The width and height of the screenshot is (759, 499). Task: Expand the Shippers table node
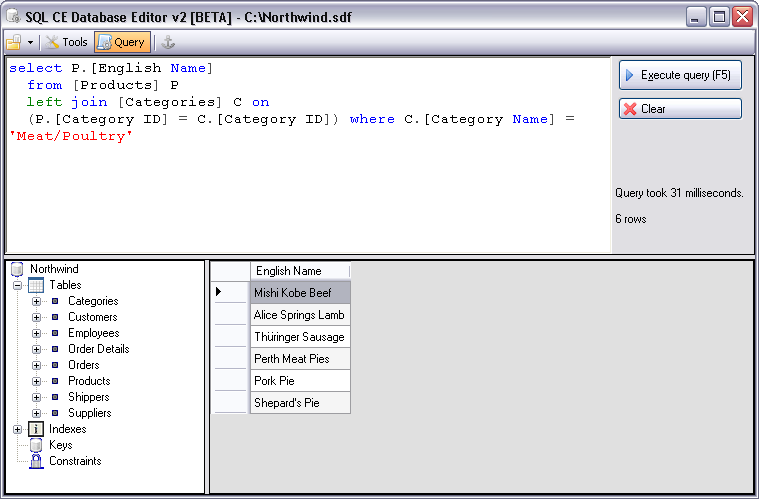click(x=36, y=397)
